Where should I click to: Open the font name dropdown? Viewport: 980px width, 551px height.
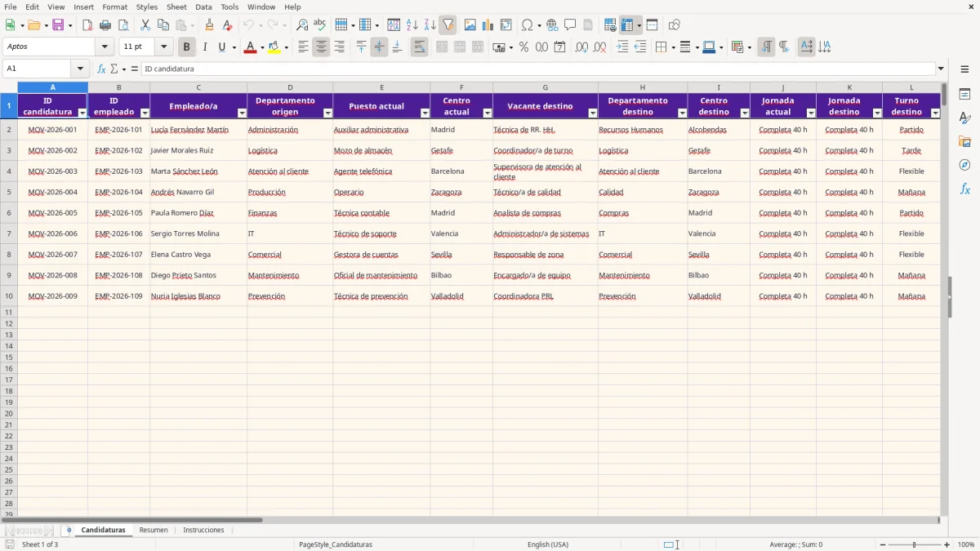pyautogui.click(x=105, y=47)
